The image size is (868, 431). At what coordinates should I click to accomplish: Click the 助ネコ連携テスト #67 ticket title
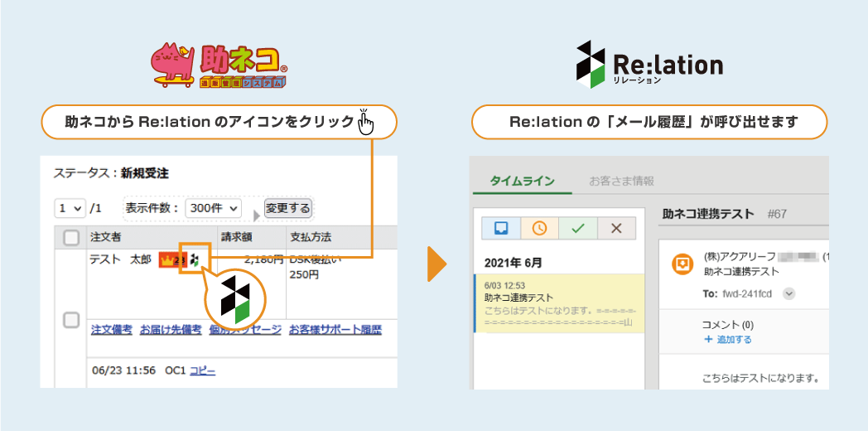725,214
